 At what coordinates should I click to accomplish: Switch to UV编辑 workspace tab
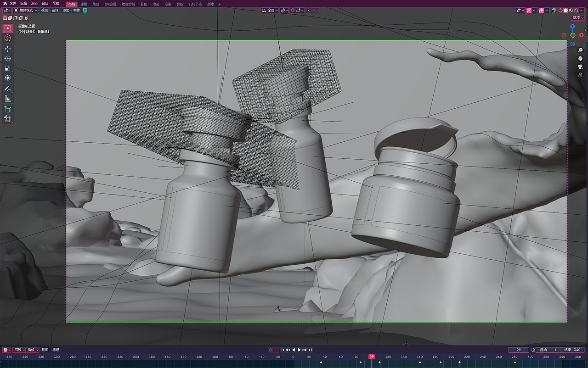point(109,4)
